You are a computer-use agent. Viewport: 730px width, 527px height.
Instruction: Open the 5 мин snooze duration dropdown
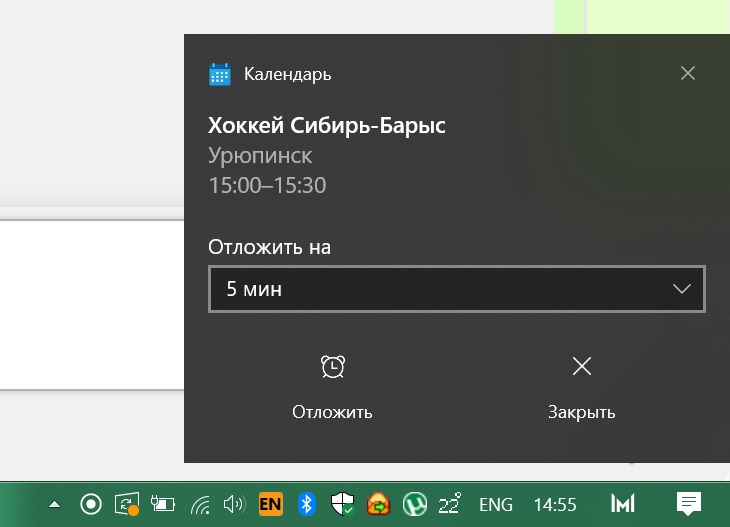pyautogui.click(x=457, y=289)
